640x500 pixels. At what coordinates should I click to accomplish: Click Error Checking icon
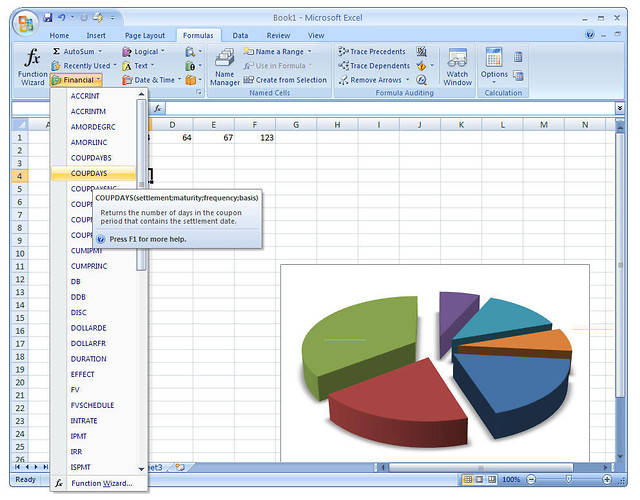point(422,66)
